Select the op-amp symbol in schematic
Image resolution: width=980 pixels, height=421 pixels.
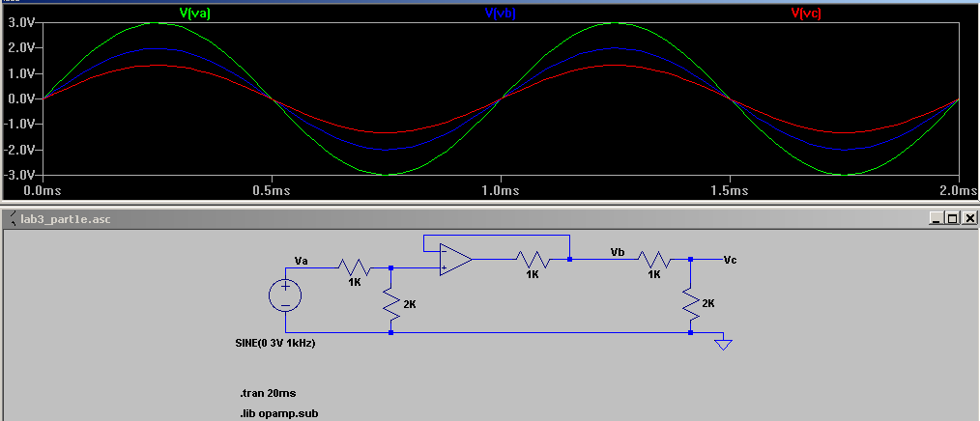tap(455, 259)
